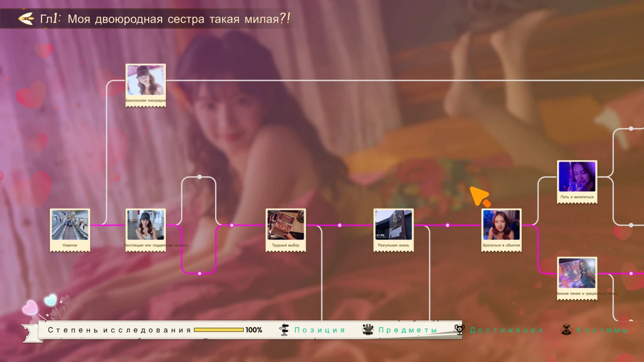The image size is (644, 362).
Task: Open the Достижения achievements icon
Action: [459, 330]
